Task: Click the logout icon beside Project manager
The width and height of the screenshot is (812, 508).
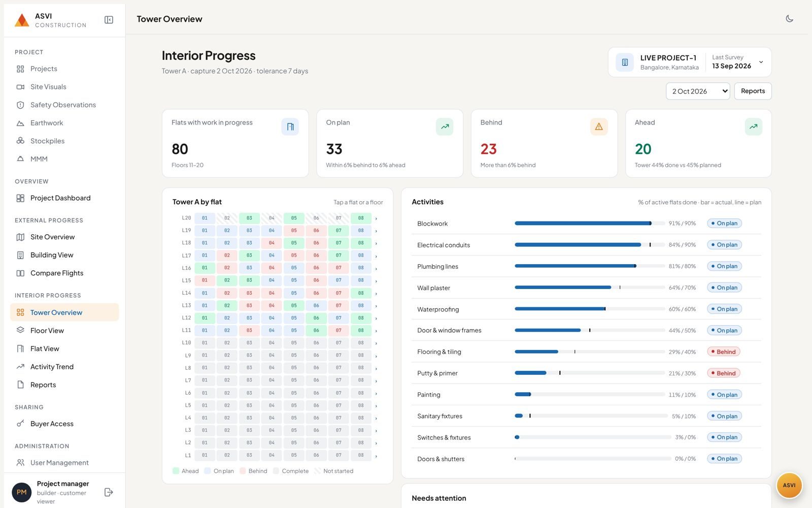Action: tap(109, 492)
